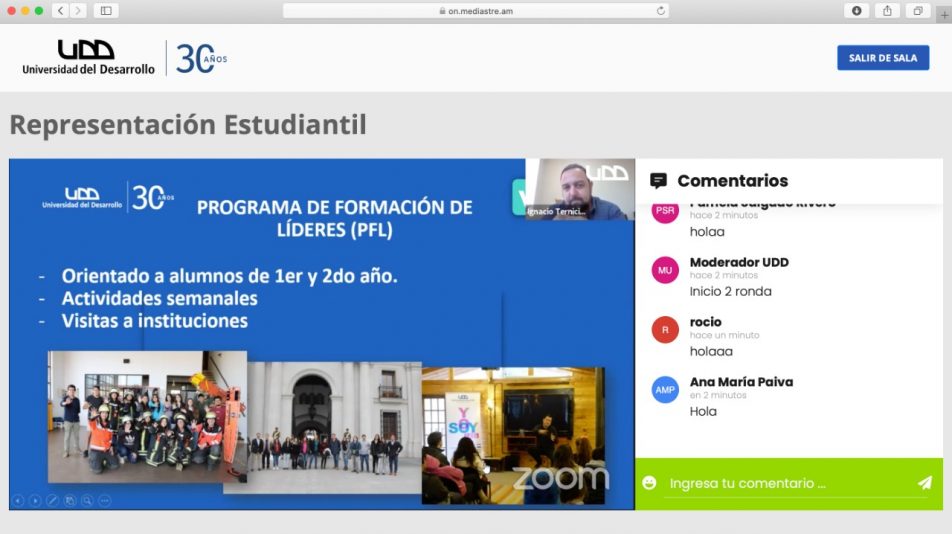952x534 pixels.
Task: Click the blue AMP avatar
Action: tap(665, 390)
